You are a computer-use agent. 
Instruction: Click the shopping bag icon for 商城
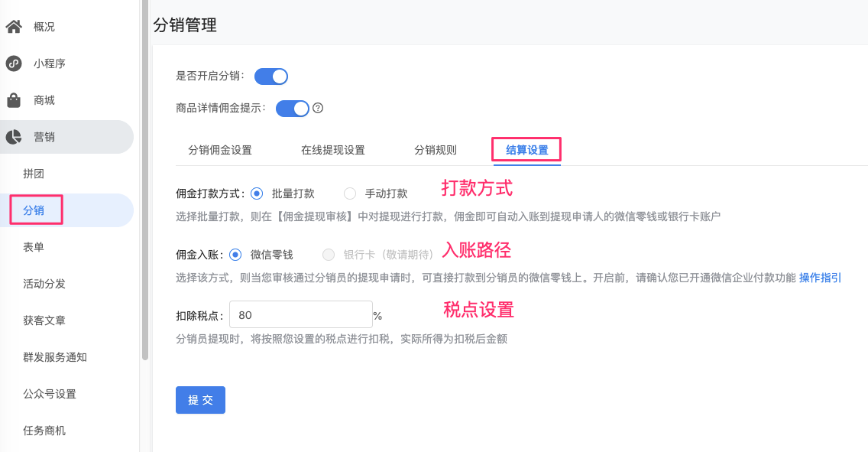[14, 100]
